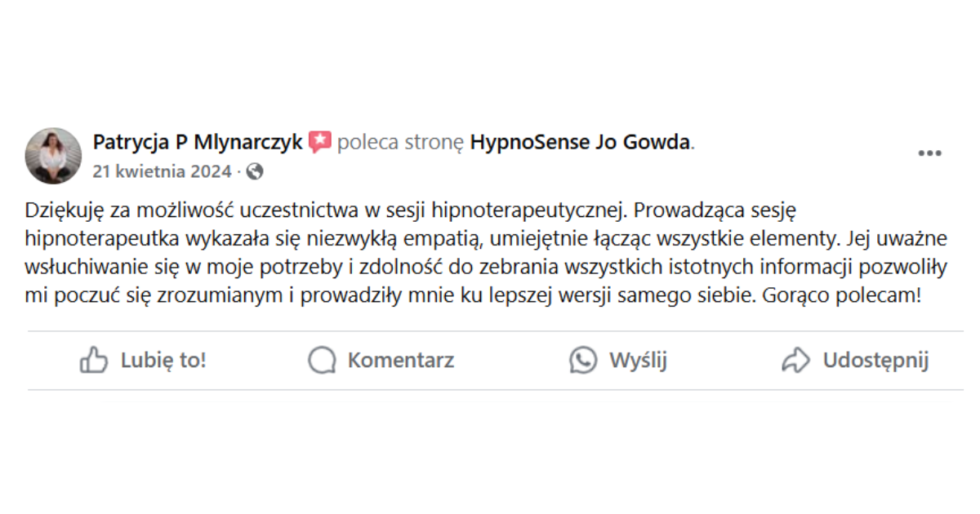
Task: Click the "poleca stronę" text
Action: click(x=400, y=143)
